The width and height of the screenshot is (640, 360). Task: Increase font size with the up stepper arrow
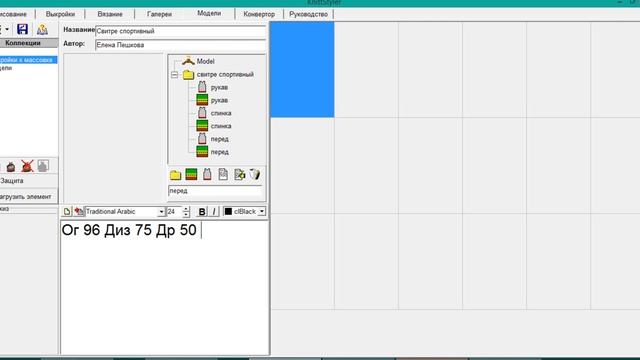[186, 209]
